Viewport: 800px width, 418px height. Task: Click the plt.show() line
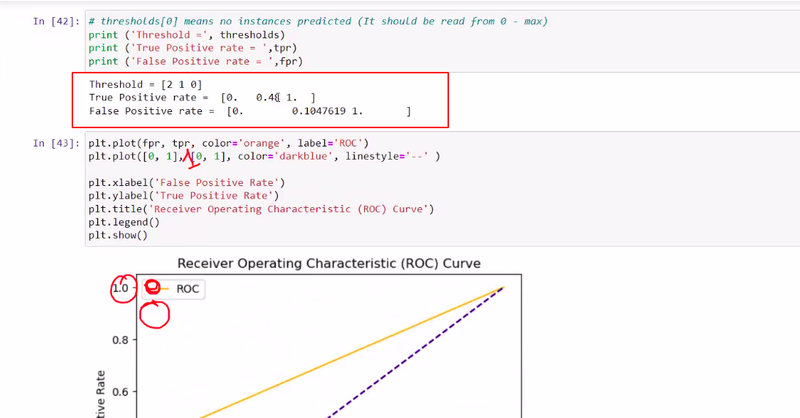click(116, 236)
